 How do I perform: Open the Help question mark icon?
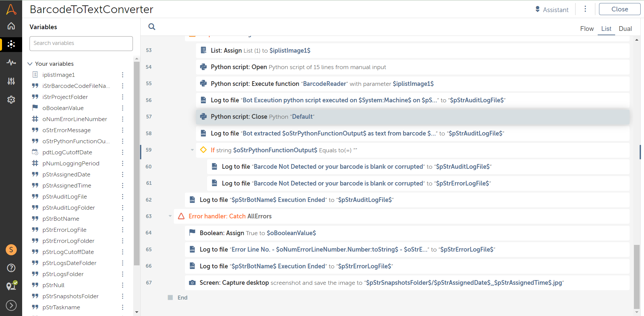(11, 268)
